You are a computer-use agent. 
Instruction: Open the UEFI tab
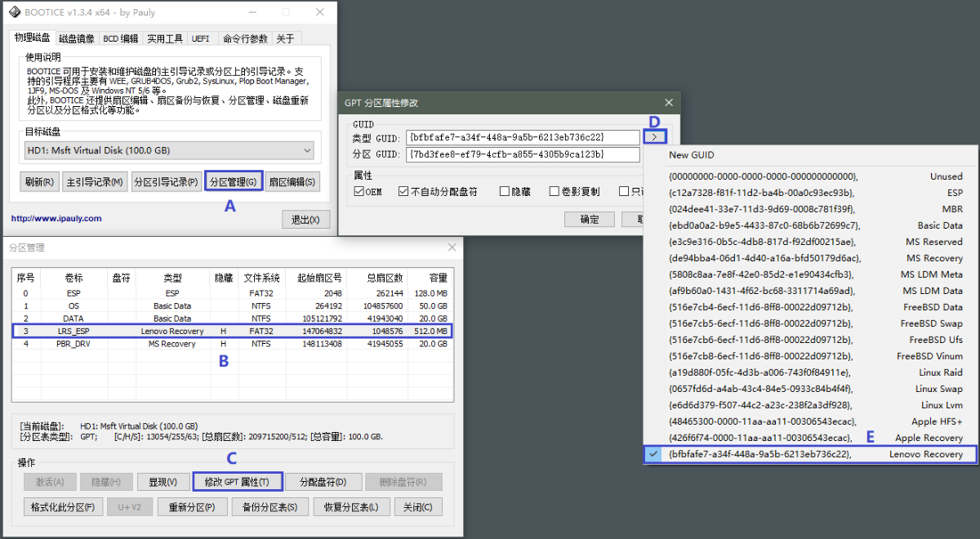point(200,38)
